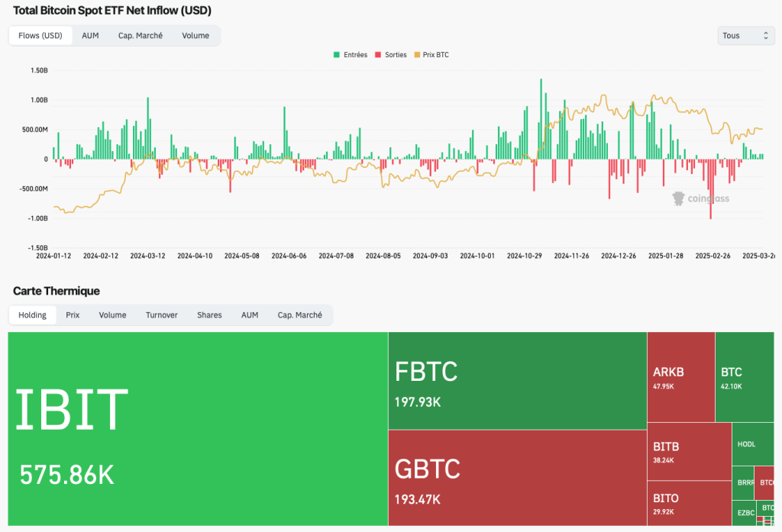
Task: Click the '1.00B' y-axis label
Action: [x=40, y=100]
